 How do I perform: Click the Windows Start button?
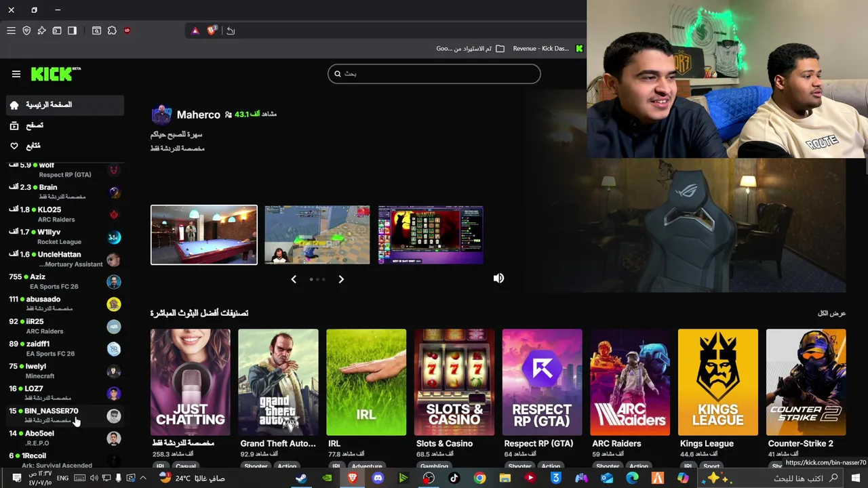(x=856, y=478)
